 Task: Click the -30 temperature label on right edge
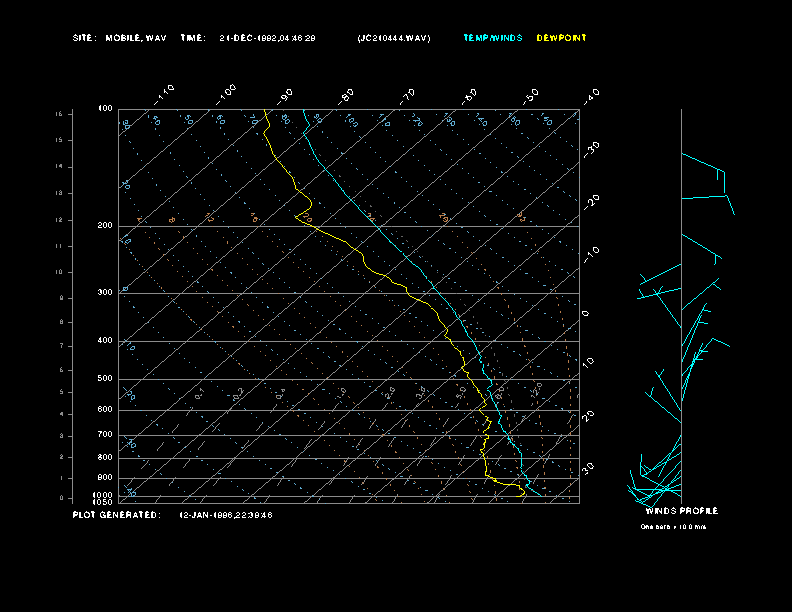(591, 149)
